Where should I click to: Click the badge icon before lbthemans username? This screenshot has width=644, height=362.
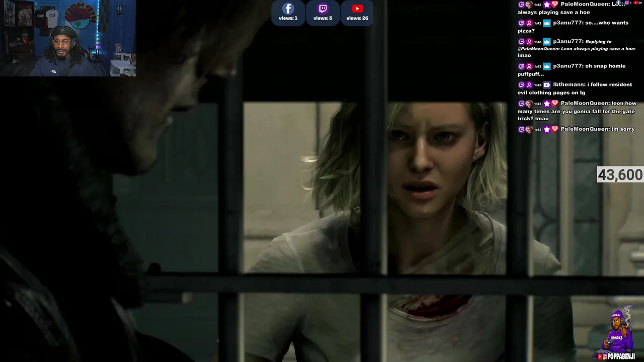[x=546, y=85]
